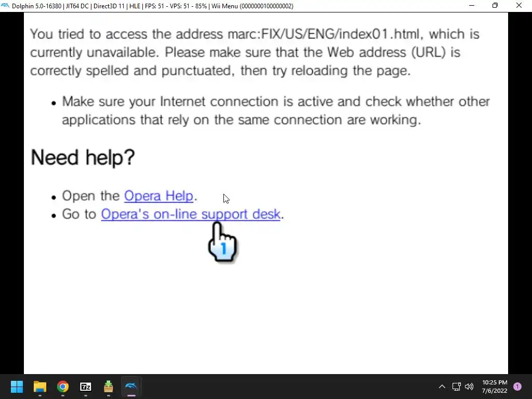
Task: Click the Dolphin icon in the title bar
Action: (5, 6)
